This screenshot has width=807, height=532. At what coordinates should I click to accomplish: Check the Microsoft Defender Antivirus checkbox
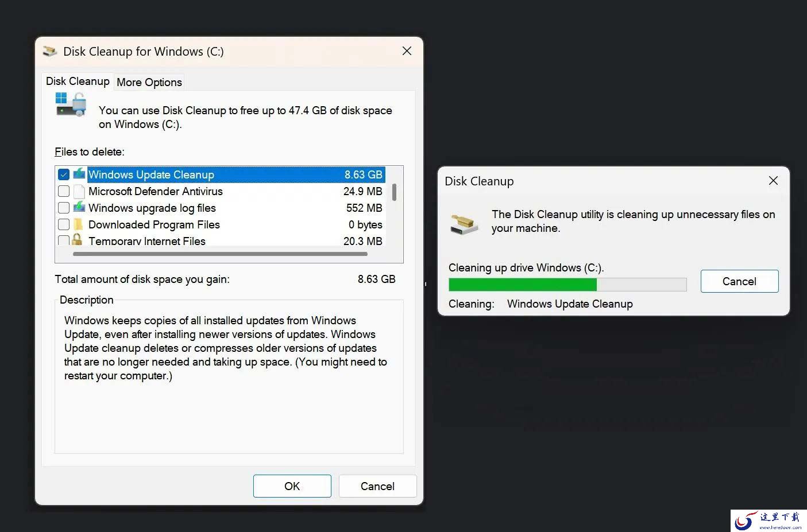(64, 191)
